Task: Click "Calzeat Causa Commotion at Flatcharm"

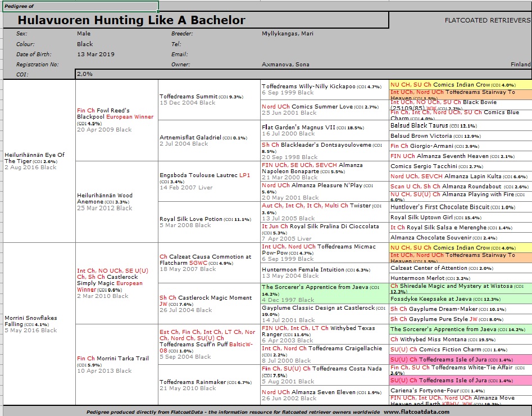Action: (209, 263)
